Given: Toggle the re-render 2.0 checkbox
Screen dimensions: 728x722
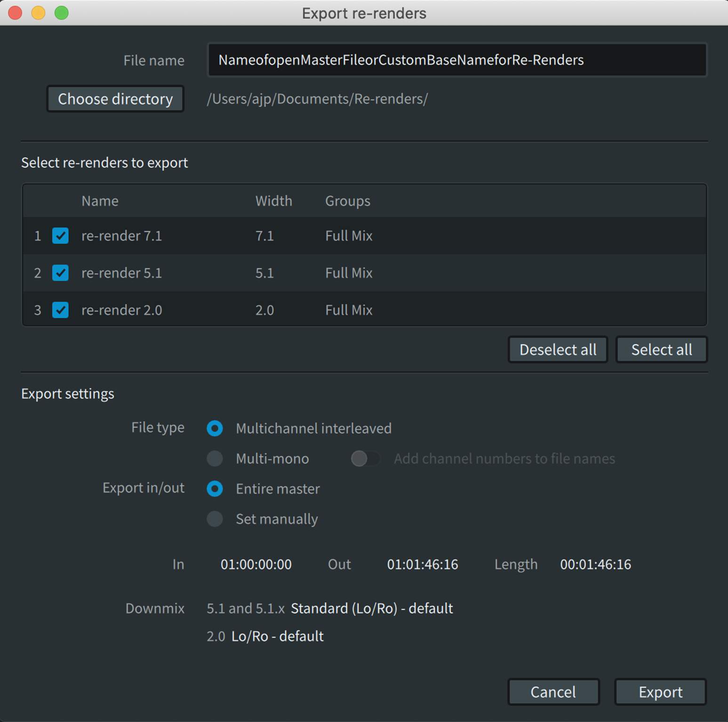Looking at the screenshot, I should pos(60,310).
